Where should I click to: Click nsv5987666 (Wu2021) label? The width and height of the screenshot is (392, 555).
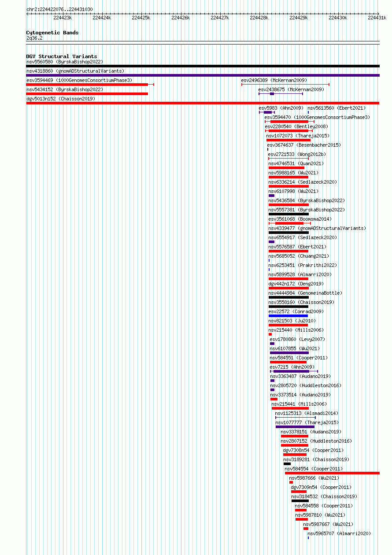[314, 478]
